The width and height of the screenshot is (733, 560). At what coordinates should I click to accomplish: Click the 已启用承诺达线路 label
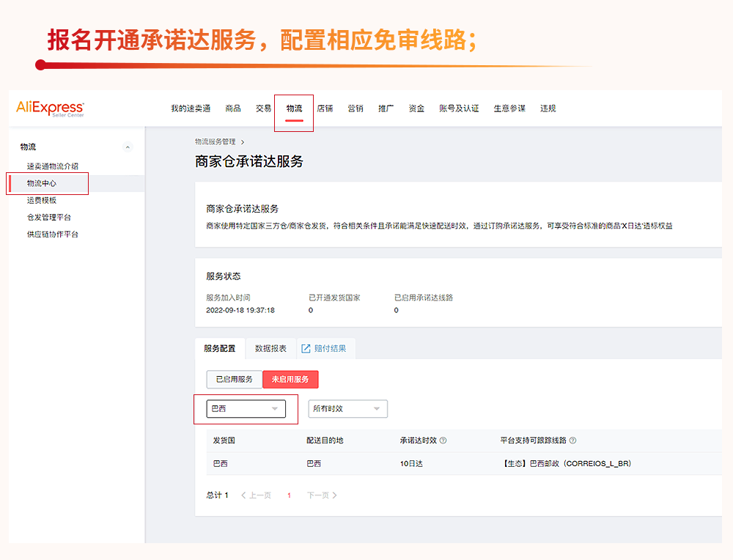click(x=424, y=298)
